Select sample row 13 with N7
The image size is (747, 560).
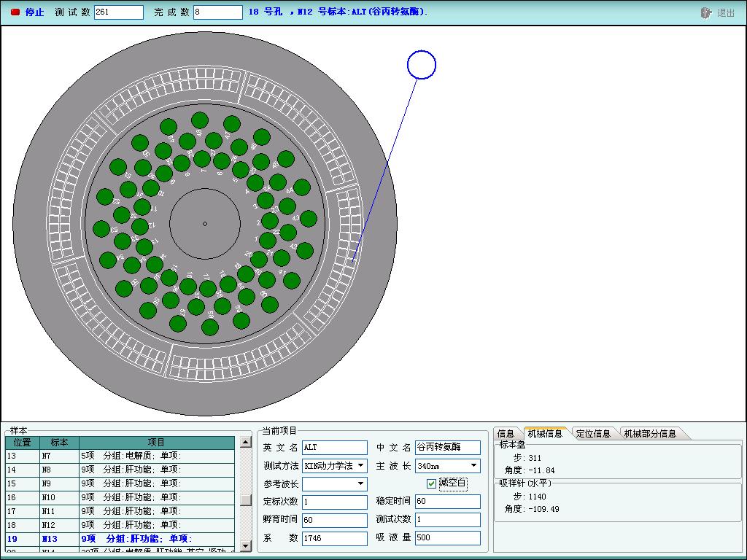click(120, 456)
